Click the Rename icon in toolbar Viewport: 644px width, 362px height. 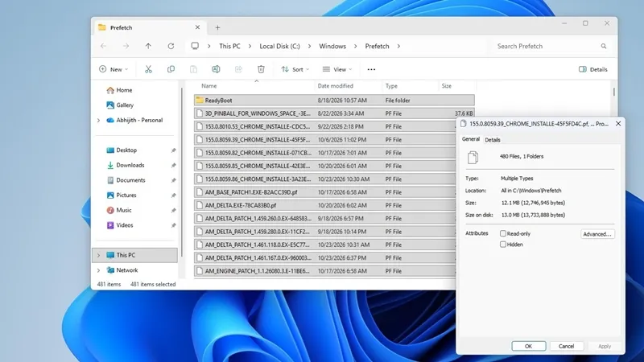click(216, 69)
